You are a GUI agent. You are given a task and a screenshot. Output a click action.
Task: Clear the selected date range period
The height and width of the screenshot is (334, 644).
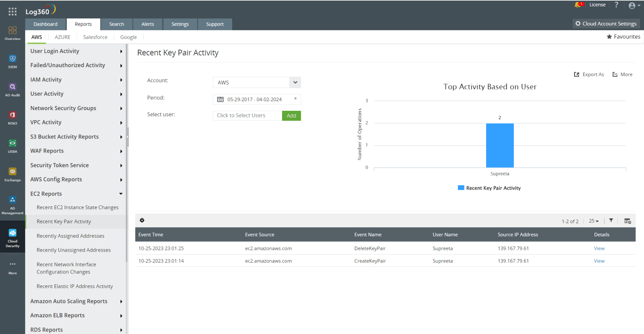[x=295, y=99]
